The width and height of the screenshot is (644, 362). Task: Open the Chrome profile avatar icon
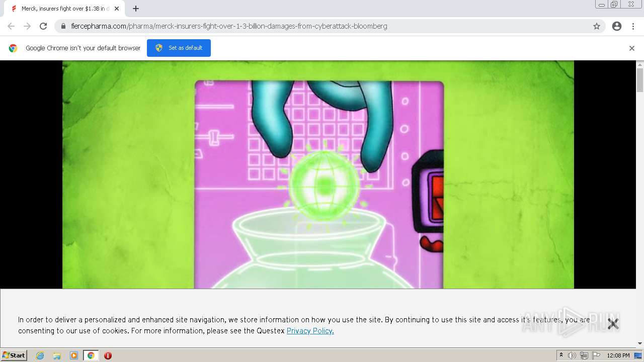coord(617,26)
